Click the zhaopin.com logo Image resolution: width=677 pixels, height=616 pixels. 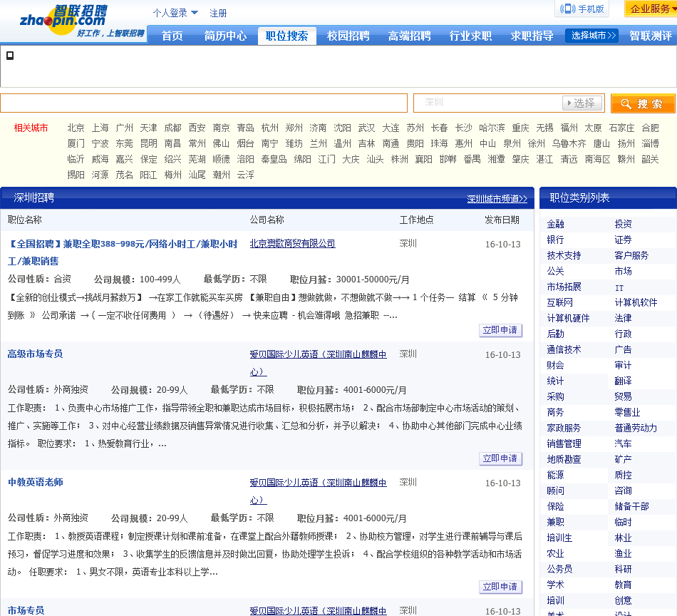(82, 21)
